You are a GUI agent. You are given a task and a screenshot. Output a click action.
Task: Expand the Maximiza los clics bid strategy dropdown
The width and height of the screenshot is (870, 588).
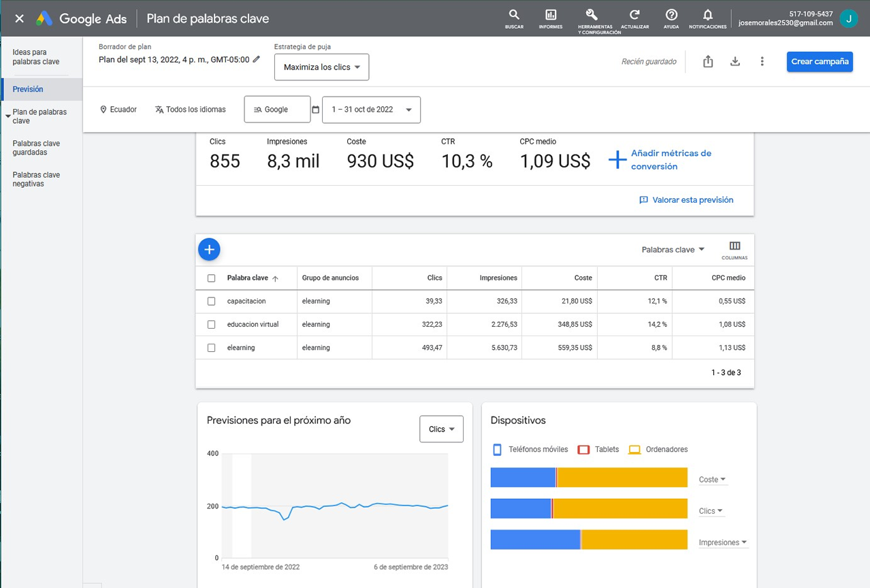tap(321, 67)
